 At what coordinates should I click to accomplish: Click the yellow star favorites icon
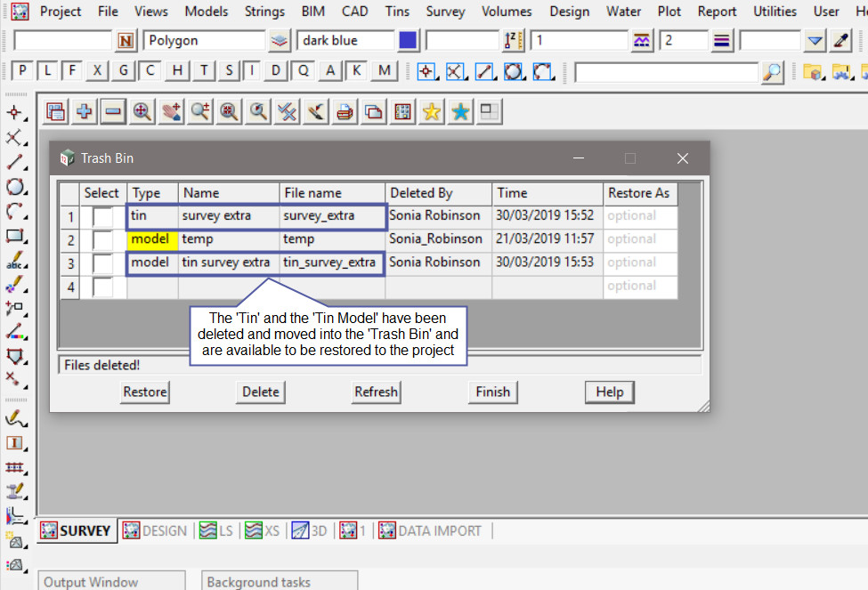pyautogui.click(x=432, y=111)
